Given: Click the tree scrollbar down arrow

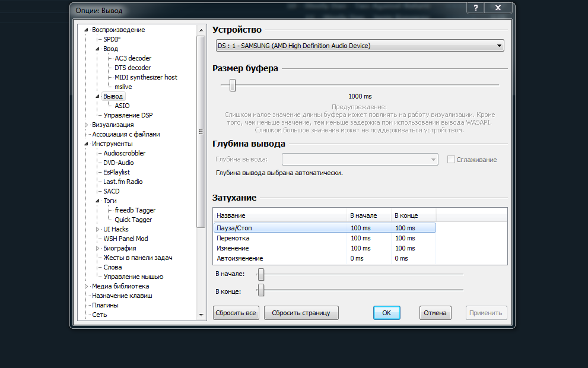Looking at the screenshot, I should (201, 315).
